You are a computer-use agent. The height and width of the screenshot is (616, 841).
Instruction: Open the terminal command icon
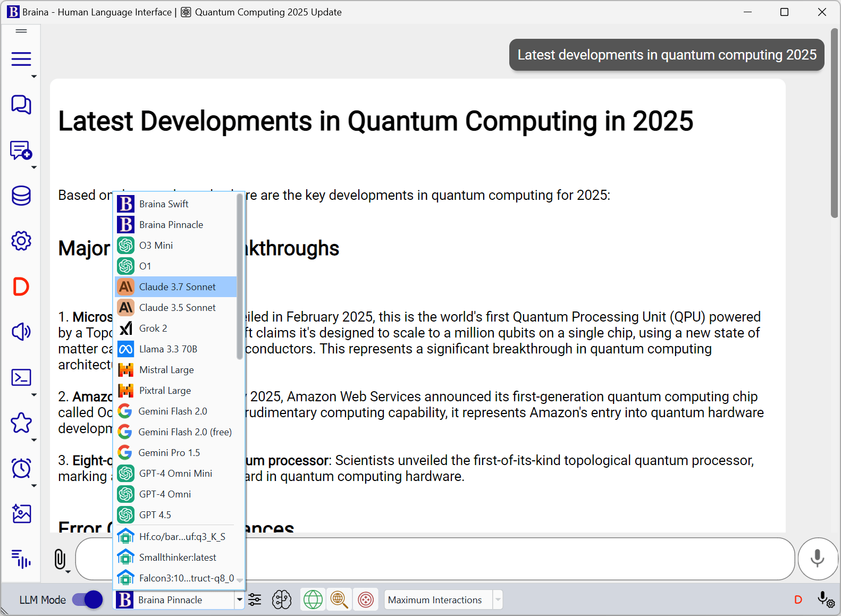pyautogui.click(x=21, y=377)
